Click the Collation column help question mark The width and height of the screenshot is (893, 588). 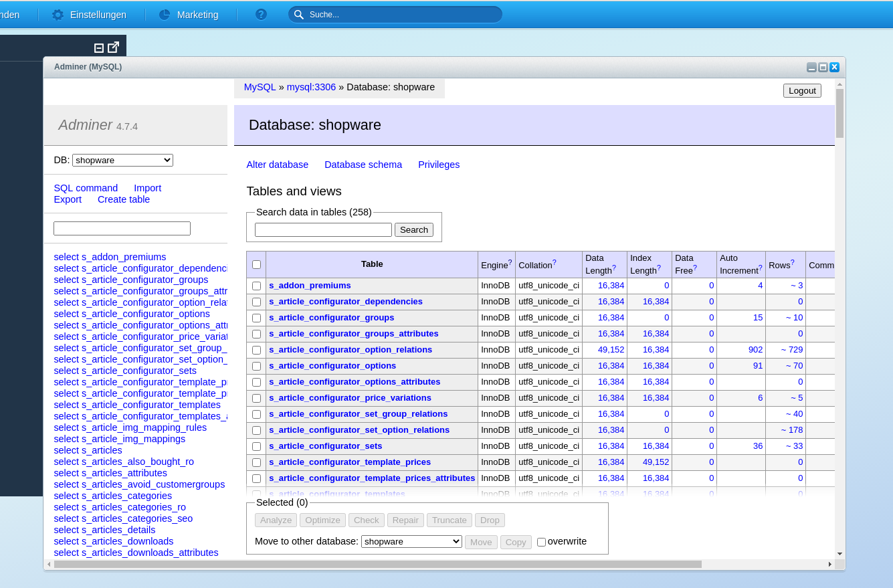(x=554, y=262)
